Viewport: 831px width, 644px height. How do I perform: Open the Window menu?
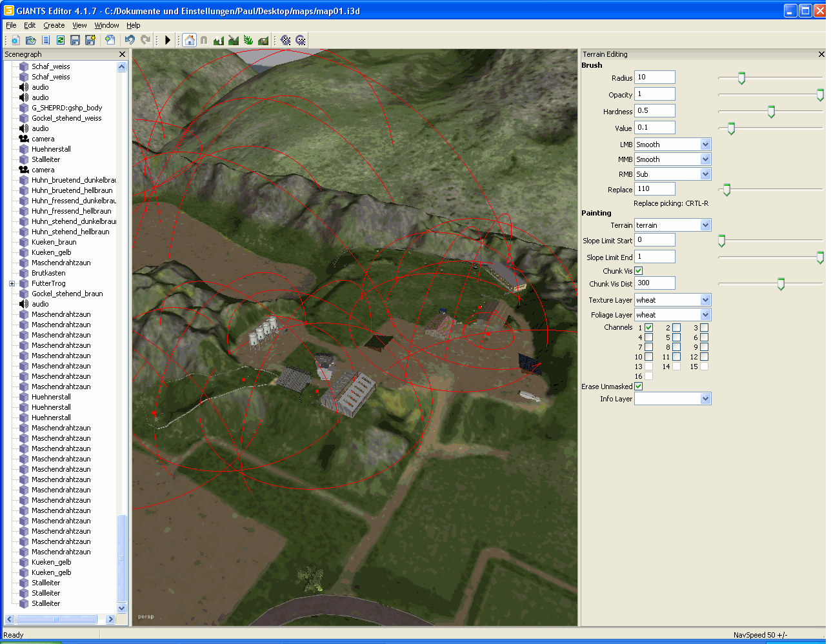coord(106,25)
